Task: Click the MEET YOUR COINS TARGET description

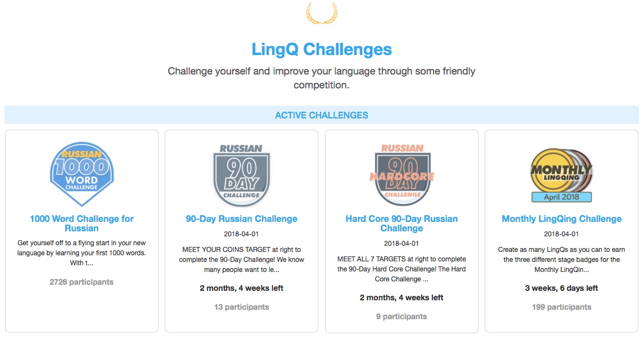Action: pos(242,260)
